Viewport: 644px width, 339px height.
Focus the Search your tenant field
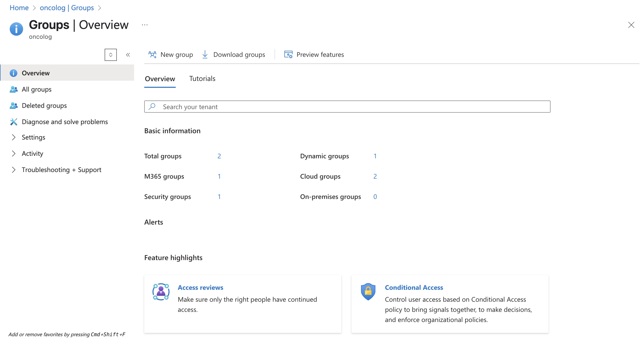point(347,107)
